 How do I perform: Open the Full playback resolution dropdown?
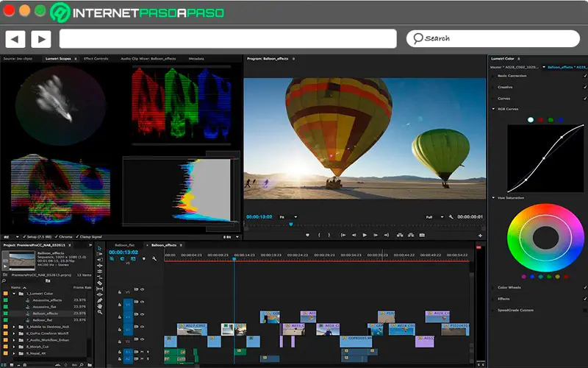[434, 217]
